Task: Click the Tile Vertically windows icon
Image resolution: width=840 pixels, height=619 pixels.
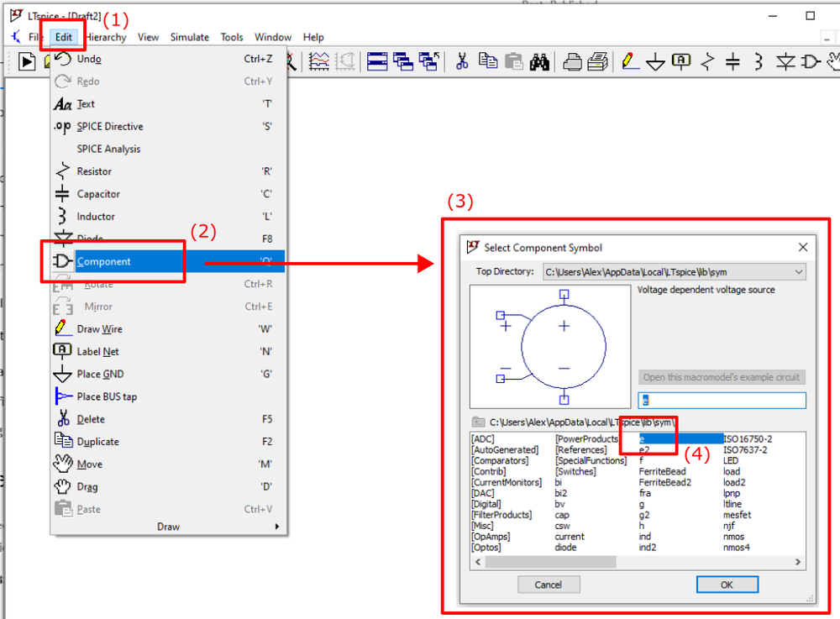Action: [403, 61]
